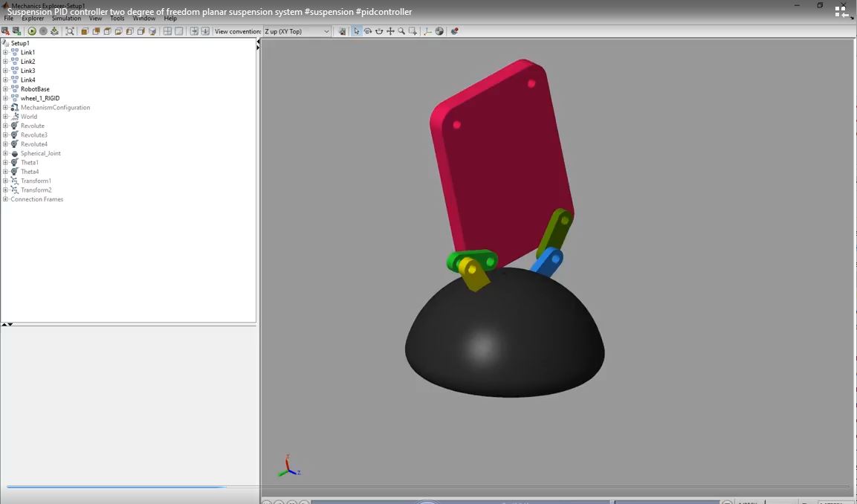Activate the roll view tool

point(379,31)
